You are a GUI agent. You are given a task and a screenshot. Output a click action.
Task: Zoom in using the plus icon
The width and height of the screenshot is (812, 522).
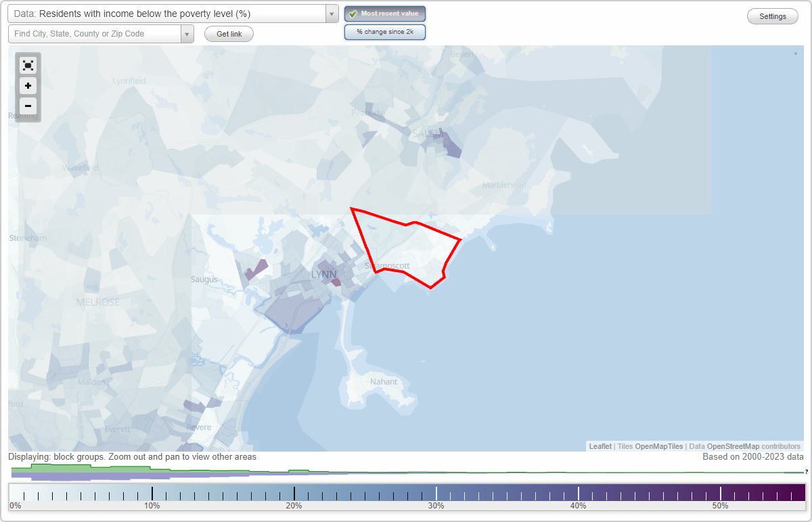(x=28, y=86)
